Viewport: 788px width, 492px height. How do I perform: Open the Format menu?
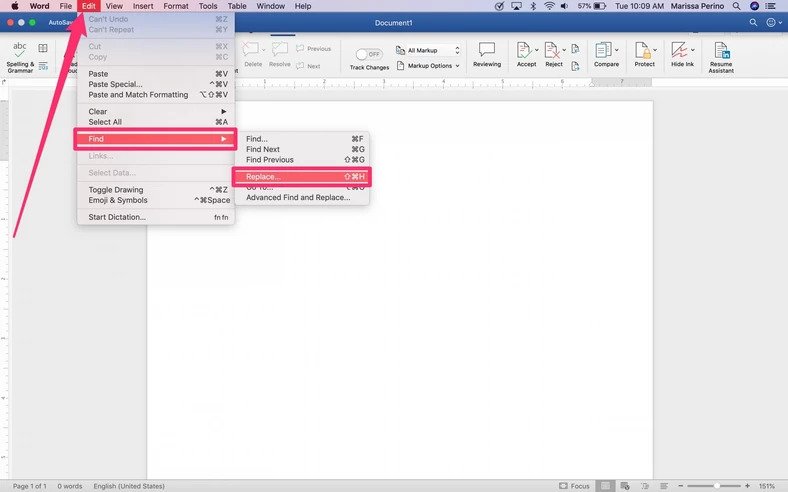[x=176, y=6]
